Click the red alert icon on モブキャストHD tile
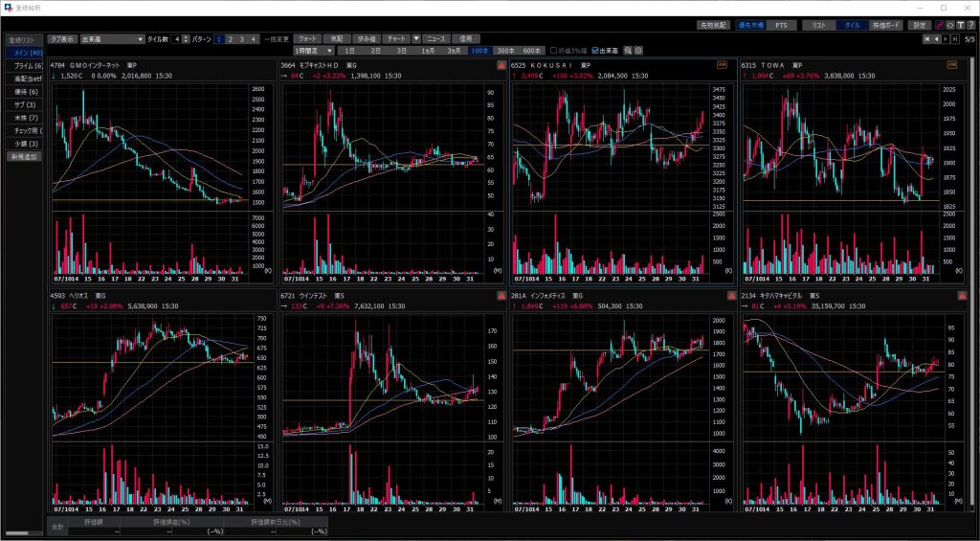980x541 pixels. 501,65
